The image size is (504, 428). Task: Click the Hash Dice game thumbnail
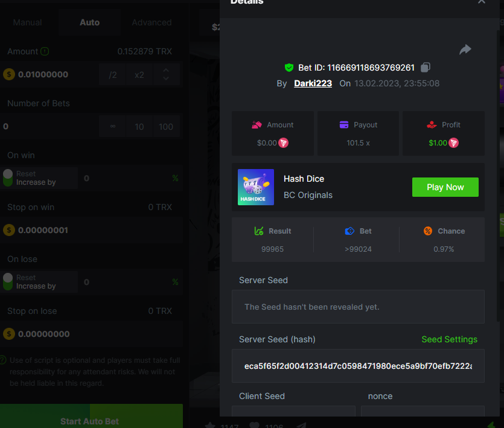[256, 187]
